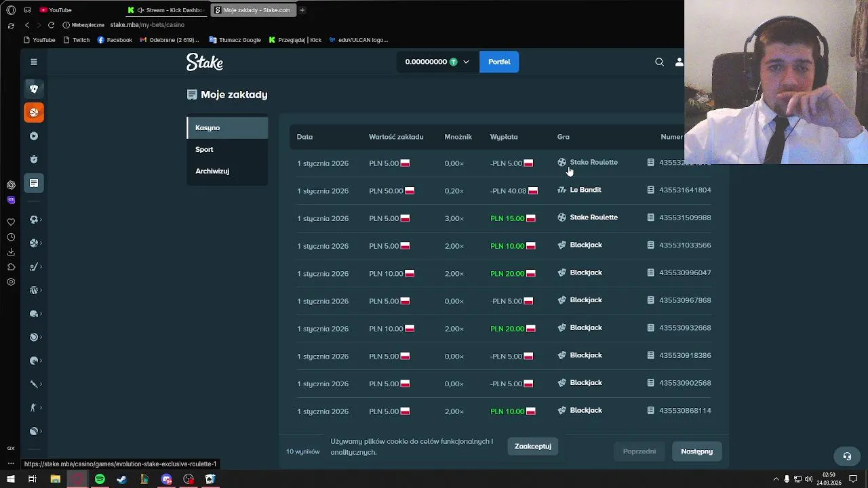Click the Niebezpieczna security indicator
The height and width of the screenshot is (488, 868).
pyautogui.click(x=84, y=25)
